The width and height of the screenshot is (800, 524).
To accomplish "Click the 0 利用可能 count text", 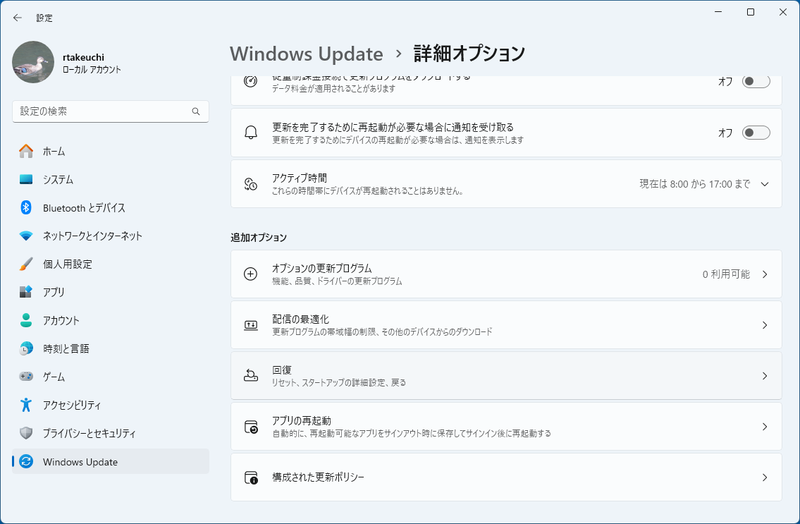I will tap(726, 274).
